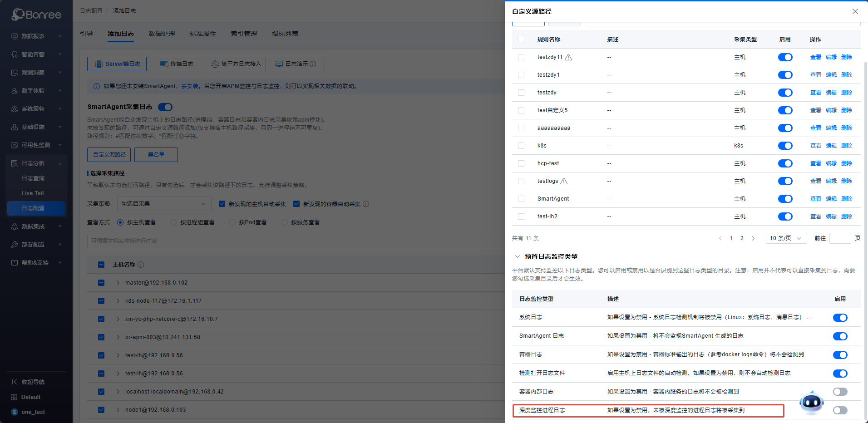The image size is (868, 423).
Task: Click info icon next to 主机名称 header
Action: [x=141, y=265]
